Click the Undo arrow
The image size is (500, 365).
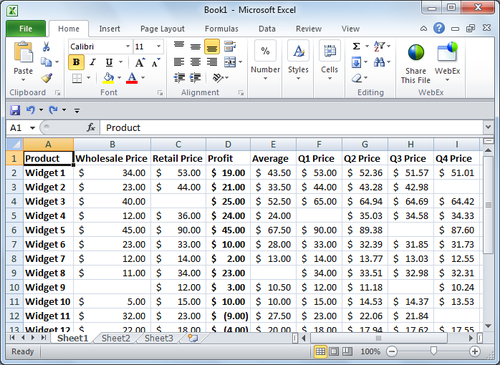[30, 110]
